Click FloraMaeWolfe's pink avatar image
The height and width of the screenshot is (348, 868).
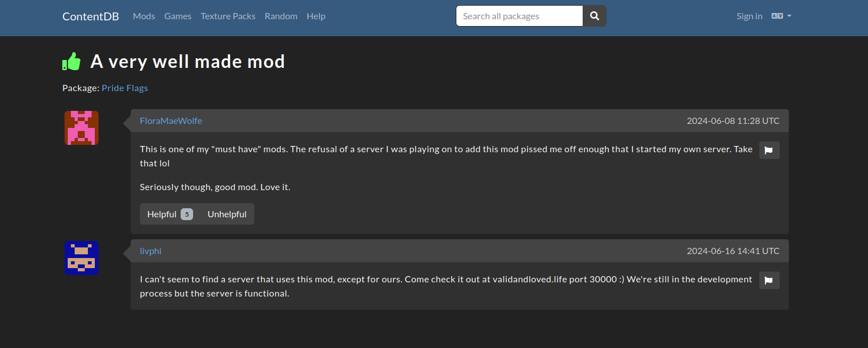(x=82, y=128)
